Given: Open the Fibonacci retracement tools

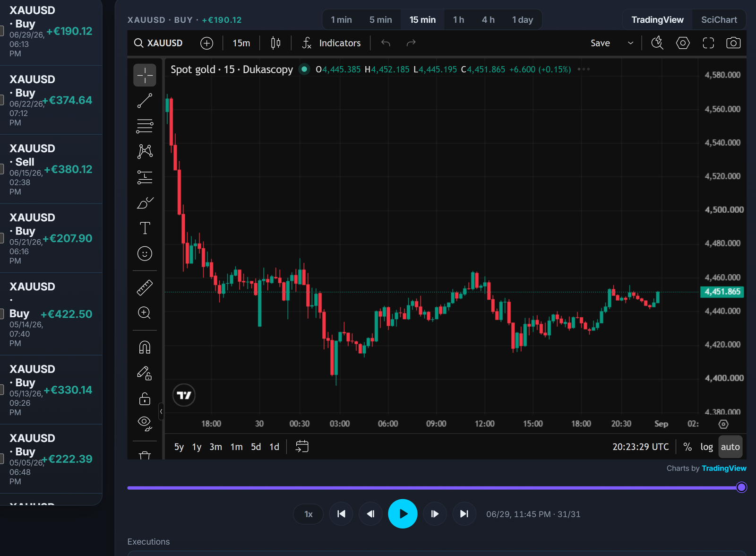Looking at the screenshot, I should 145,126.
